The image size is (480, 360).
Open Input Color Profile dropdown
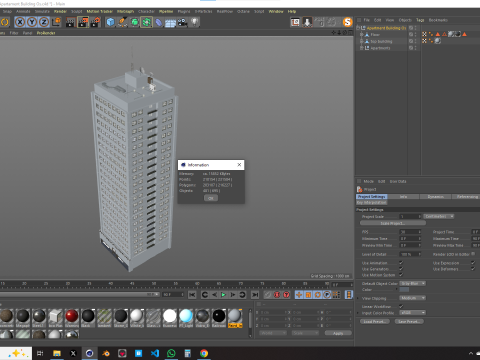pos(413,313)
